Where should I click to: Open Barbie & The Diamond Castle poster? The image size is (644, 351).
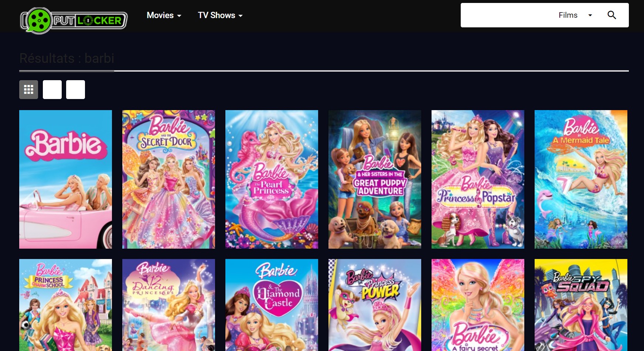[x=272, y=305]
